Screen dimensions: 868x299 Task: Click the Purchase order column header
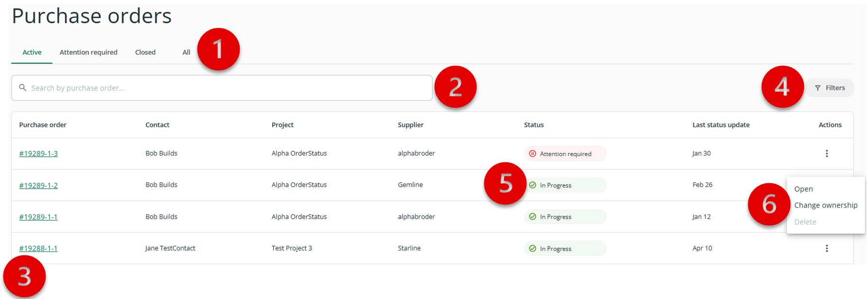[43, 125]
